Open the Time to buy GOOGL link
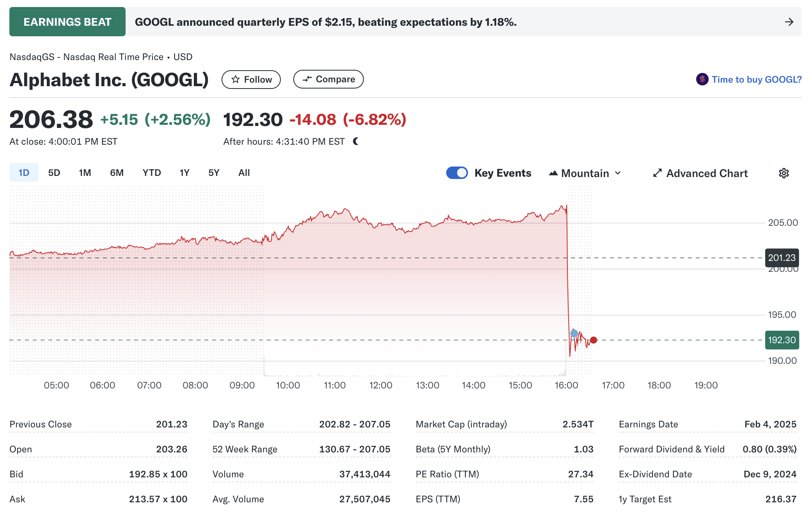Viewport: 812px width, 514px height. [x=756, y=80]
